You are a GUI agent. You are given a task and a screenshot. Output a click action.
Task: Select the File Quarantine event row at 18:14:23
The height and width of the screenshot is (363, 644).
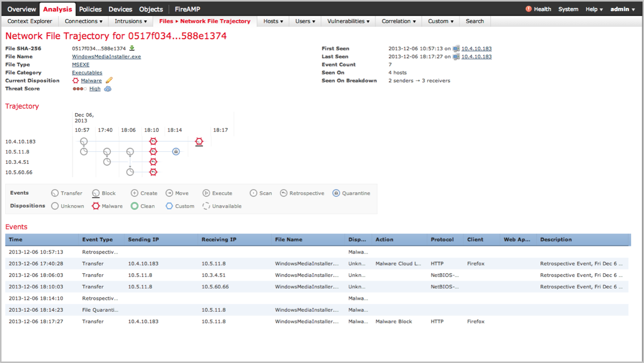317,310
